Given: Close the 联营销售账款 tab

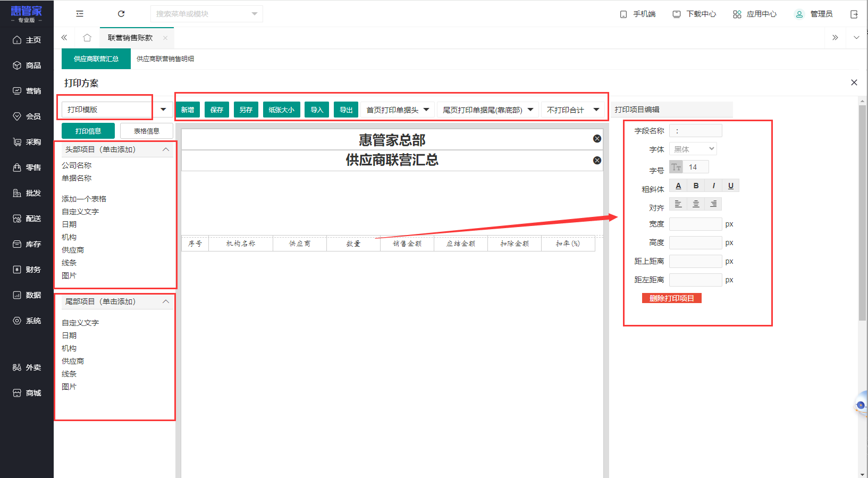Looking at the screenshot, I should point(165,38).
